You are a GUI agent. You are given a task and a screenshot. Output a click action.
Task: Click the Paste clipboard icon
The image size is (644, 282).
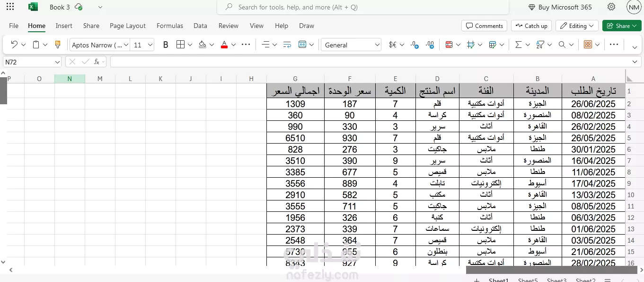click(36, 45)
